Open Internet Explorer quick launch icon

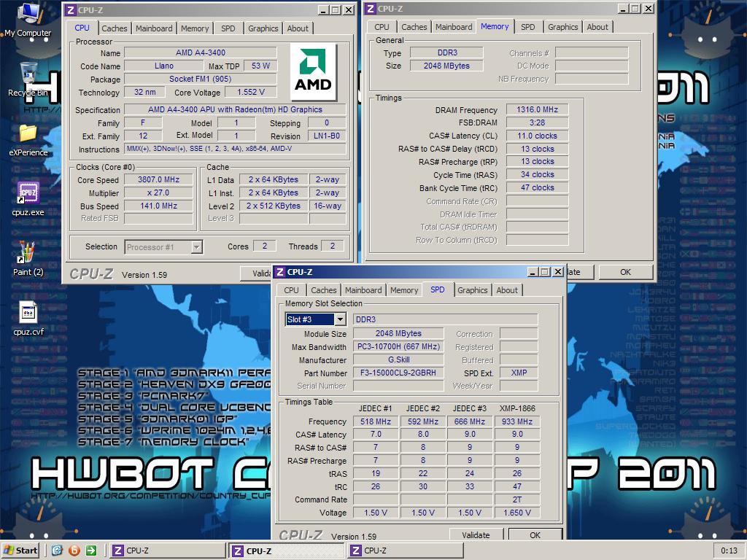pyautogui.click(x=57, y=551)
